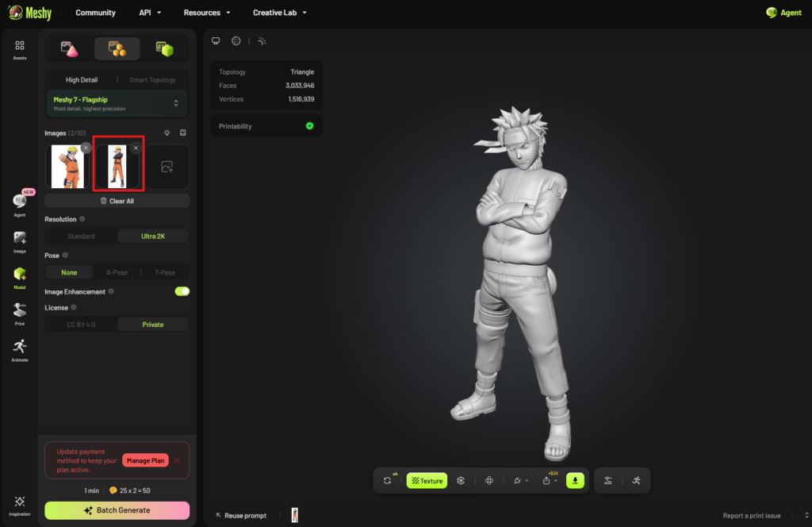Dismiss the update payment notice

click(177, 460)
